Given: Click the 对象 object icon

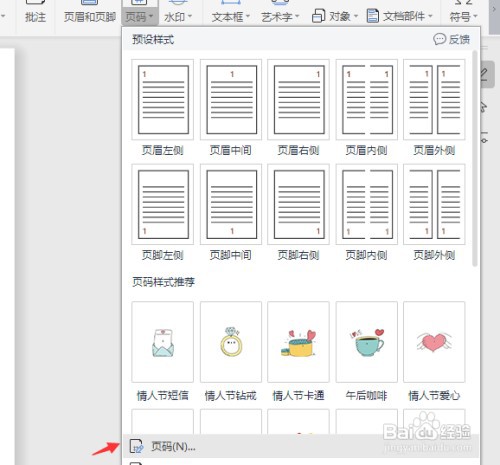Looking at the screenshot, I should [x=318, y=16].
